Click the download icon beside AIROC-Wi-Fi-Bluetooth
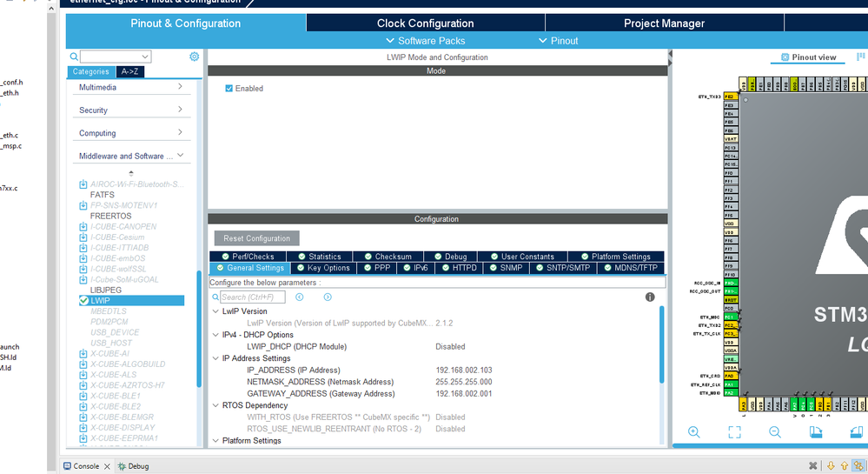The image size is (868, 474). click(83, 184)
